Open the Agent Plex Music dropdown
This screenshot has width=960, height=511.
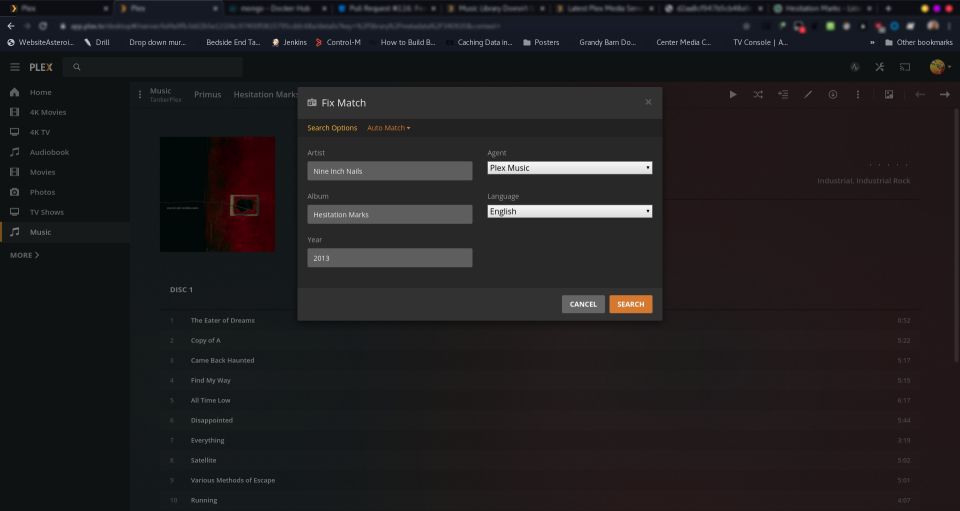point(569,168)
